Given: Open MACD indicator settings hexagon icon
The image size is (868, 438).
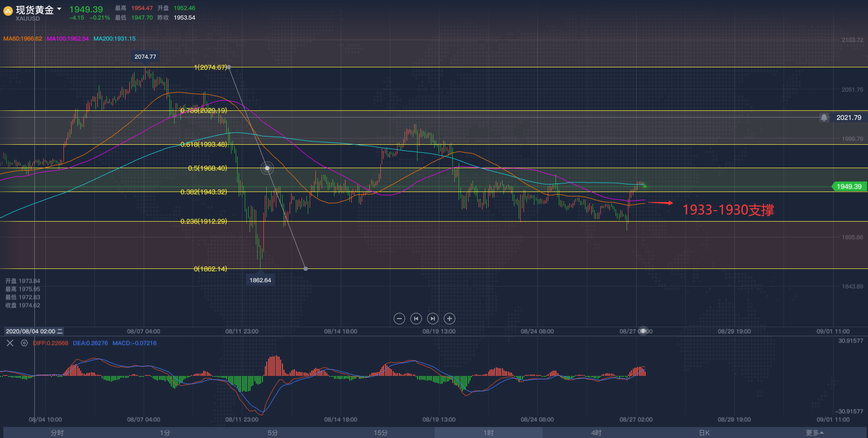Looking at the screenshot, I should click(x=24, y=343).
